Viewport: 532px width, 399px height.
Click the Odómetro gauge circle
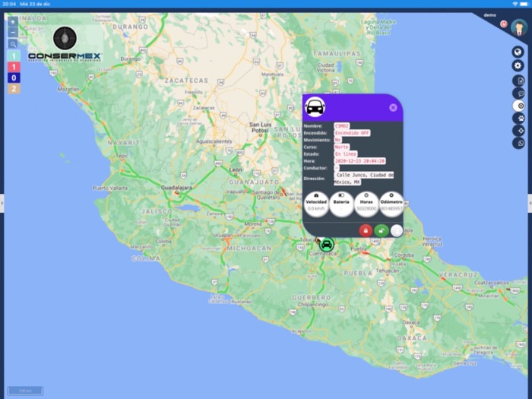coord(391,204)
